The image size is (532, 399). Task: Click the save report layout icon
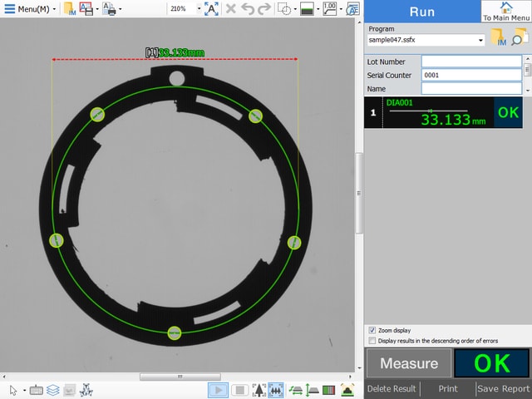tap(86, 9)
